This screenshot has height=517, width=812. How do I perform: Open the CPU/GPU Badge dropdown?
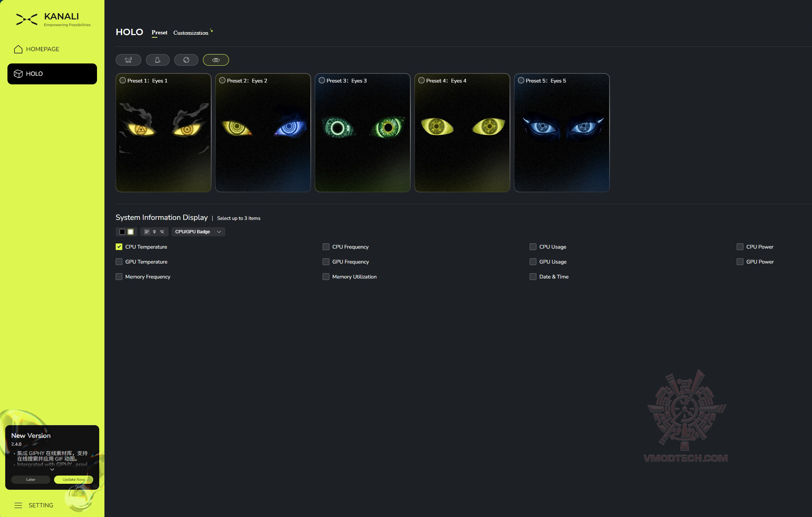(x=198, y=232)
